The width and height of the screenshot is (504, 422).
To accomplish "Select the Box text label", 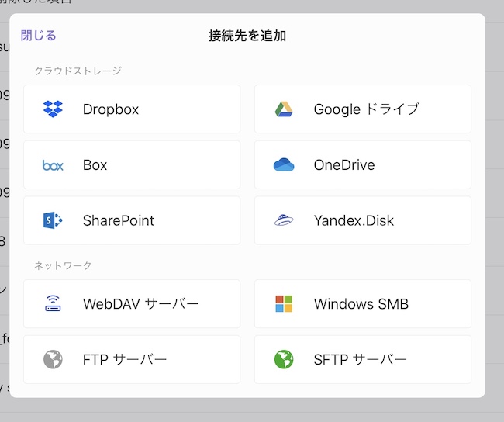I will coord(95,165).
